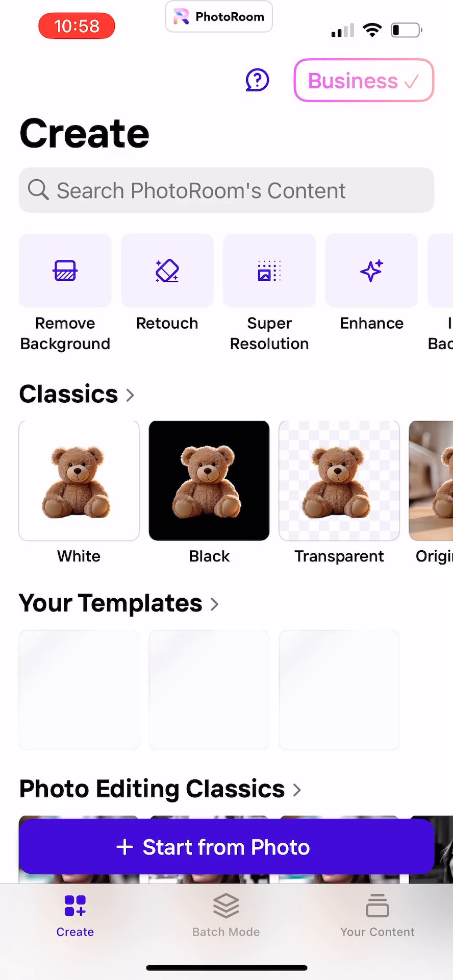Tap the PhotoRoom logo pill at top
Image resolution: width=453 pixels, height=980 pixels.
click(219, 17)
